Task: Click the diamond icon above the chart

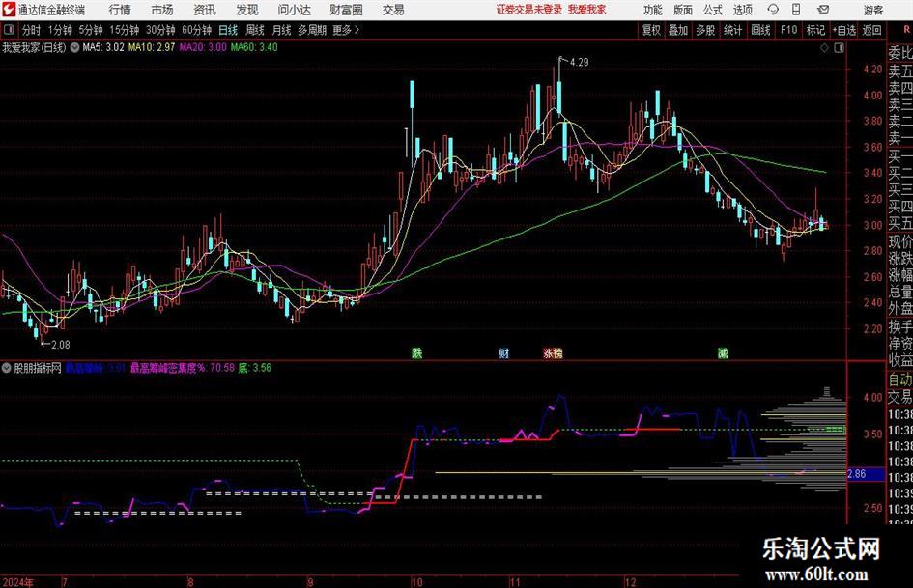Action: 824,48
